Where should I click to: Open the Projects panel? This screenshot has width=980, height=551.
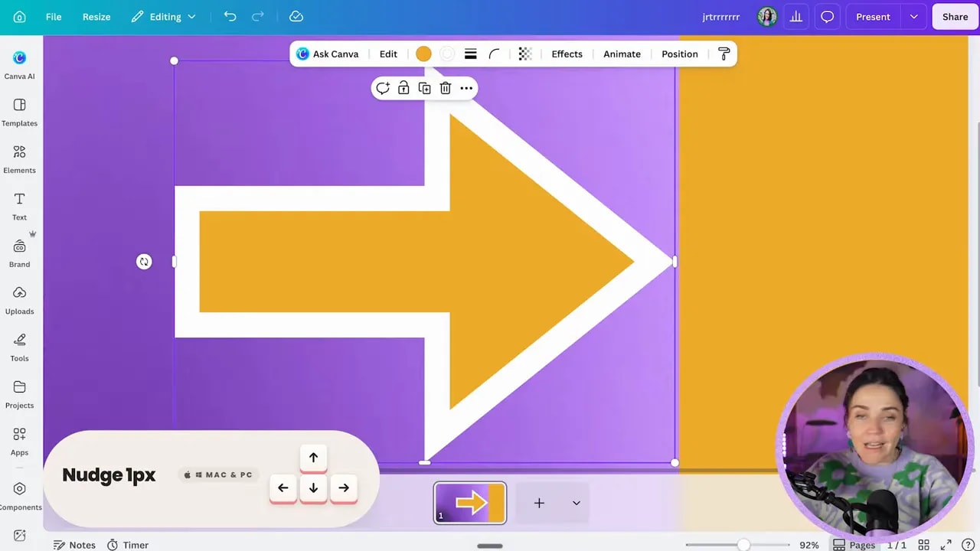20,394
